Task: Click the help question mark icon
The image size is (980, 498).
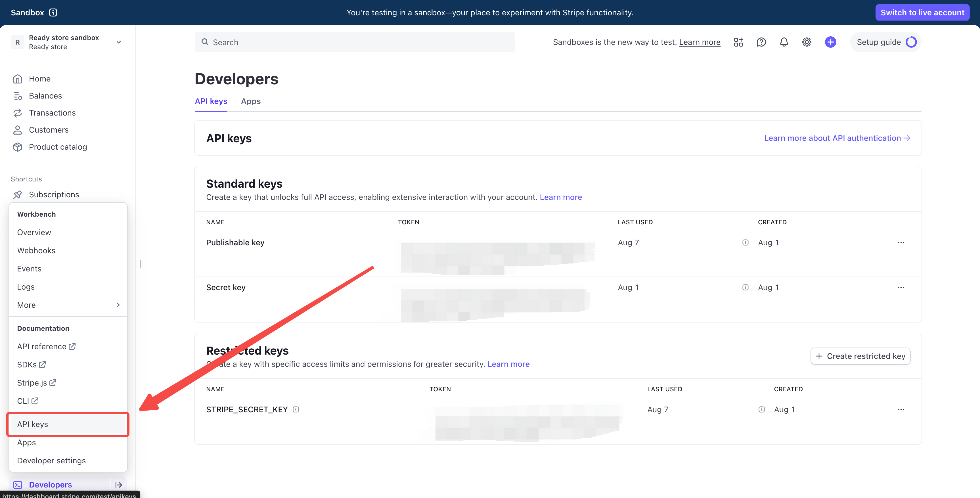Action: [761, 42]
